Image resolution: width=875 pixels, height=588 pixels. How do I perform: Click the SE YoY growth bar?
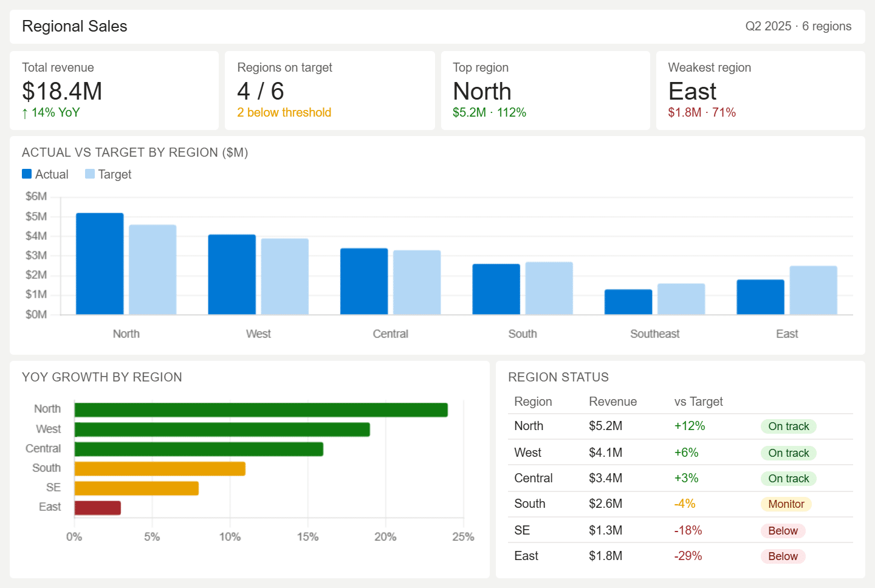click(x=137, y=488)
